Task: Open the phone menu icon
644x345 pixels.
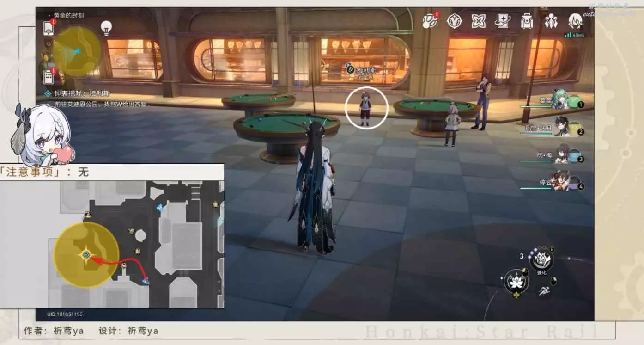Action: click(48, 29)
